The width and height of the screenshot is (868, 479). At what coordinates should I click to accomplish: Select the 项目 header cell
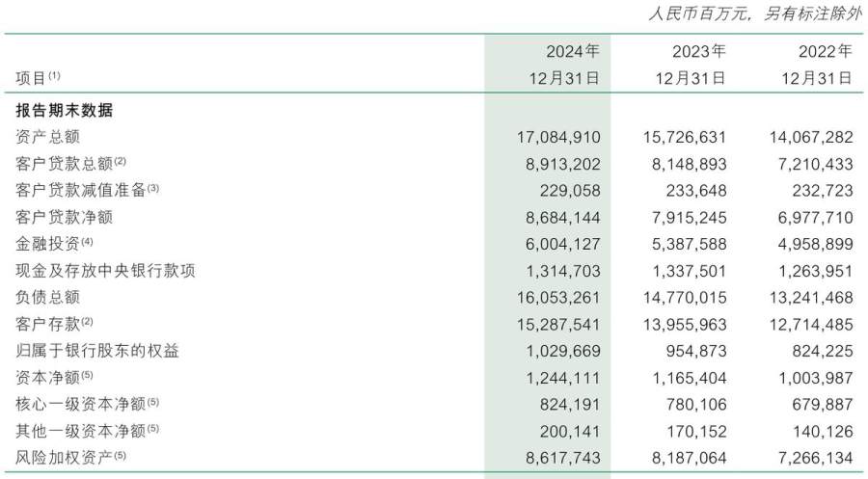[39, 78]
